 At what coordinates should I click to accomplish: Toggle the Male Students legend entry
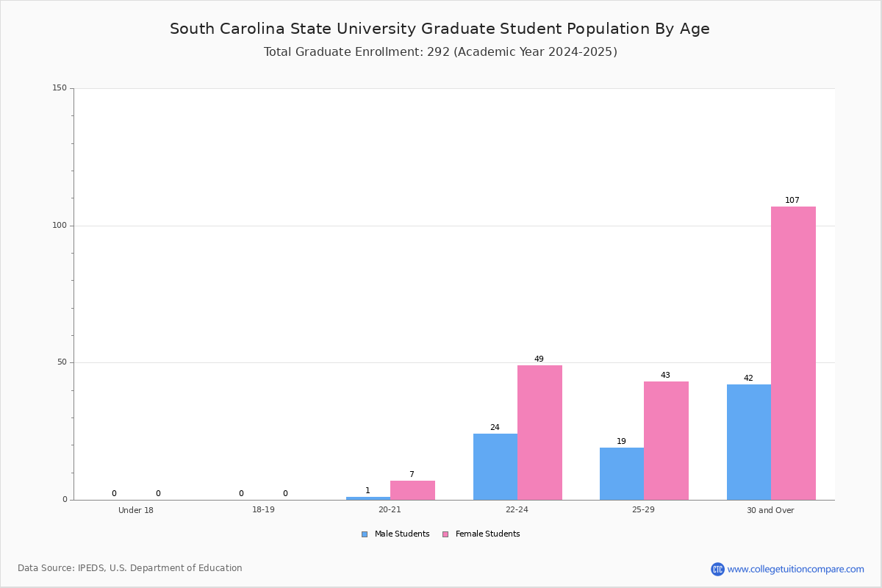[x=395, y=534]
